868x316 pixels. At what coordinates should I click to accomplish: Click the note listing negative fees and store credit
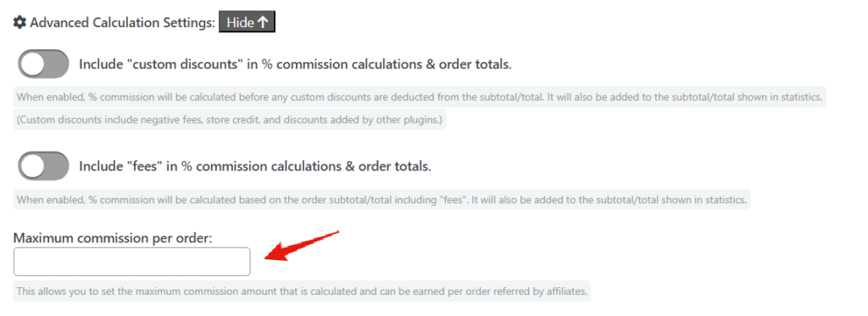pos(230,119)
